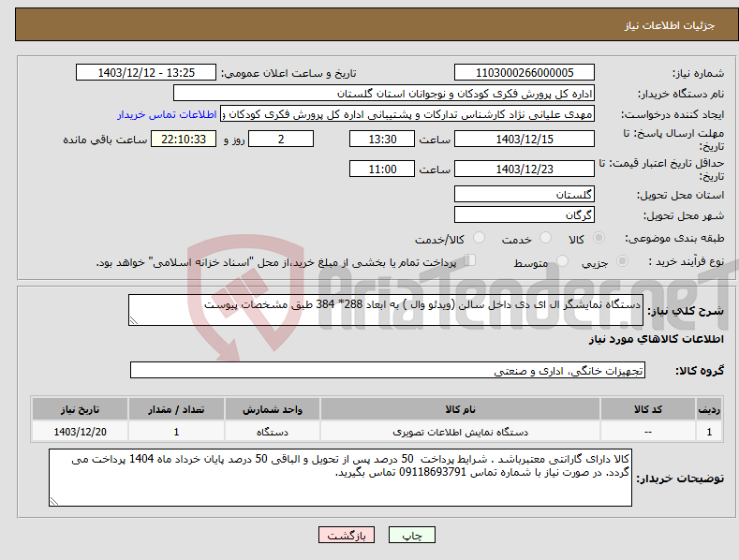This screenshot has height=560, width=739.
Task: Click the announcement date field 1403/12/12 - 13:25
Action: click(x=146, y=73)
